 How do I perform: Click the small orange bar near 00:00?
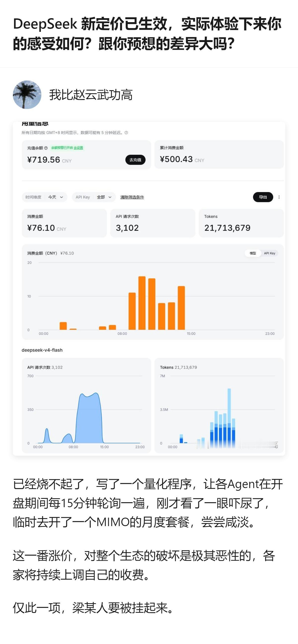(x=63, y=326)
